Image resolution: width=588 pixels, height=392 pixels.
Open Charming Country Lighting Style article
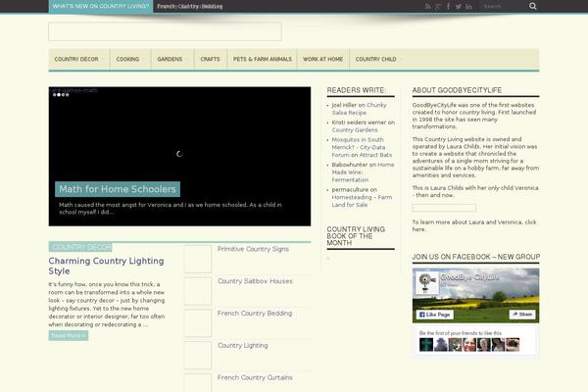(x=106, y=266)
